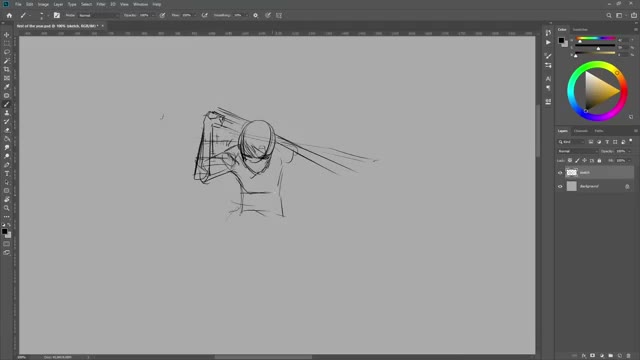Select the Rectangle shape tool
This screenshot has width=640, height=360.
click(x=7, y=191)
